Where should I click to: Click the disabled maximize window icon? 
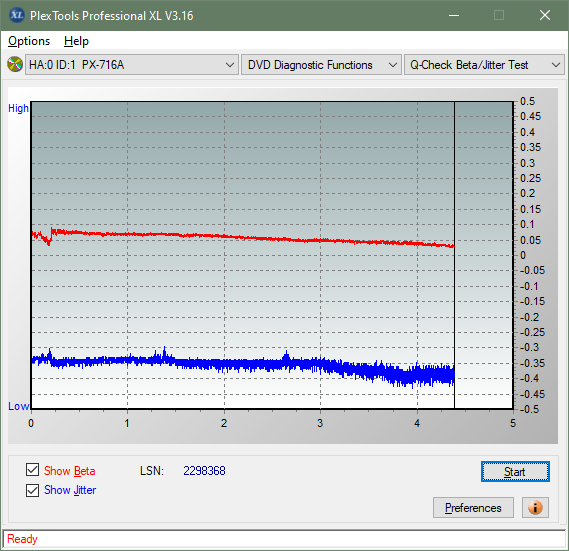[x=499, y=15]
